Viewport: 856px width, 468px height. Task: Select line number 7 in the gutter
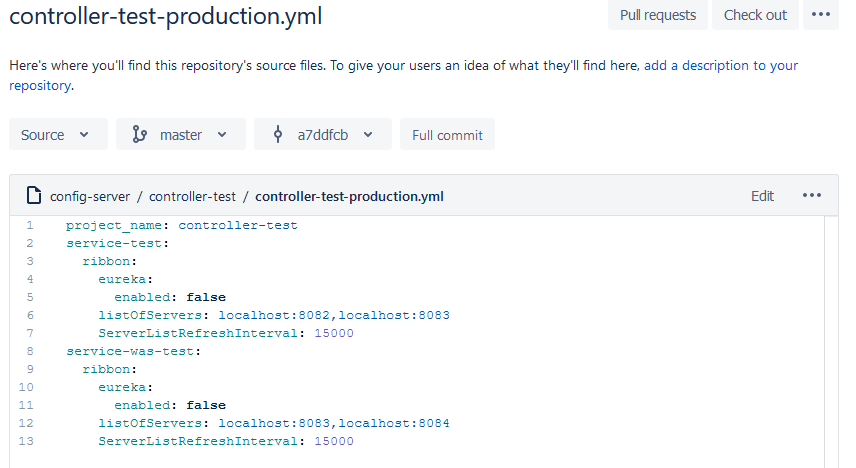coord(29,333)
